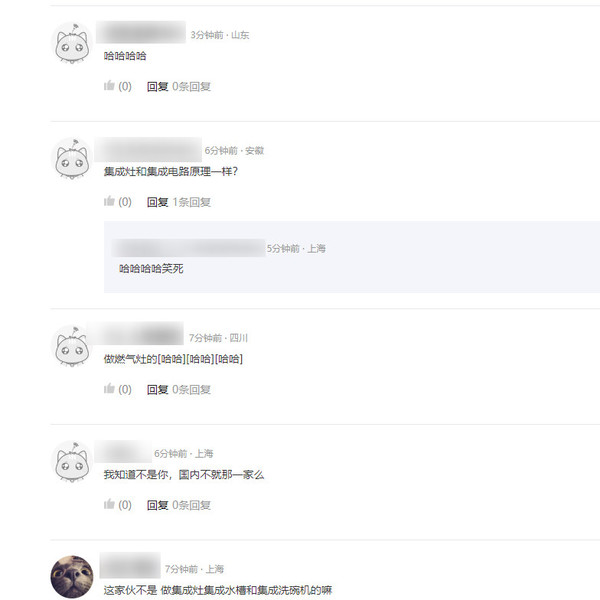The image size is (600, 600).
Task: Like the 做燃气灶的 comment from 四川
Action: (x=117, y=389)
